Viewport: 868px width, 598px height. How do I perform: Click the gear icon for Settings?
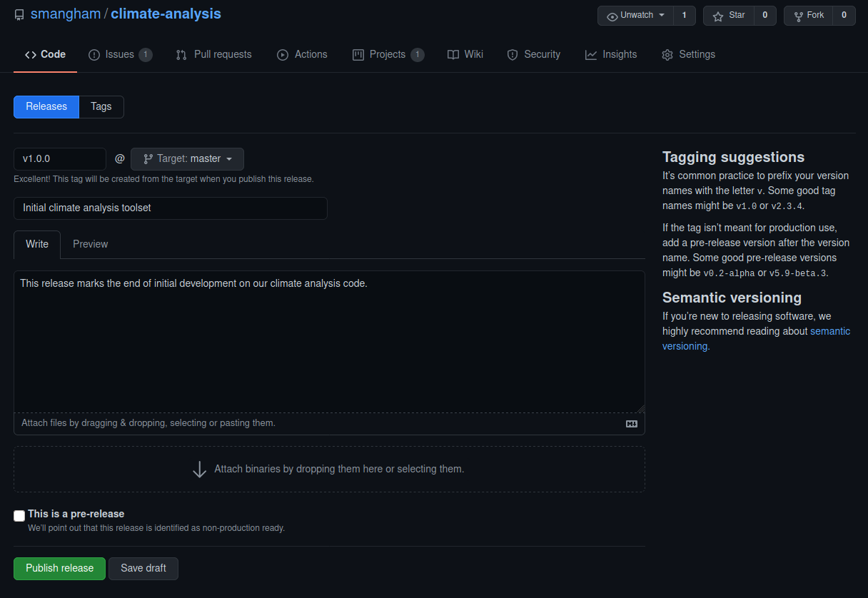point(667,55)
